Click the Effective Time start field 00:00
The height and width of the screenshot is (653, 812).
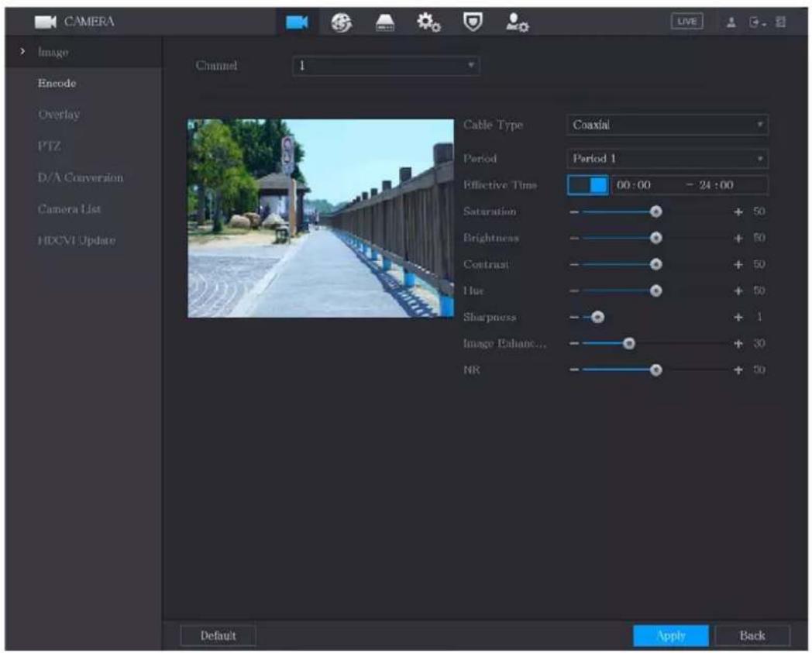point(633,185)
